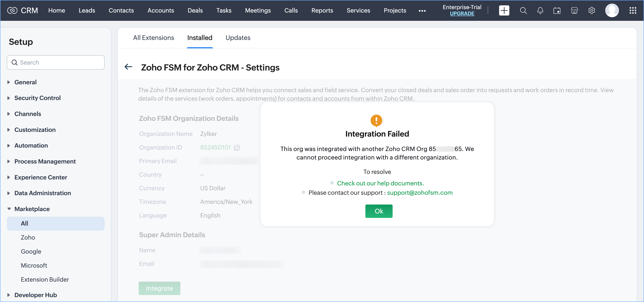Viewport: 644px width, 302px height.
Task: Select Extension Builder under Marketplace
Action: pos(45,279)
